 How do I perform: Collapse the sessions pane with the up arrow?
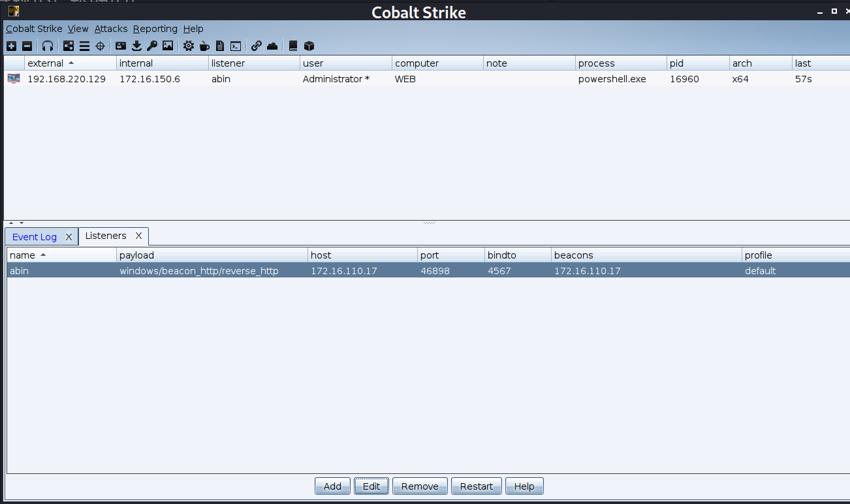[11, 223]
